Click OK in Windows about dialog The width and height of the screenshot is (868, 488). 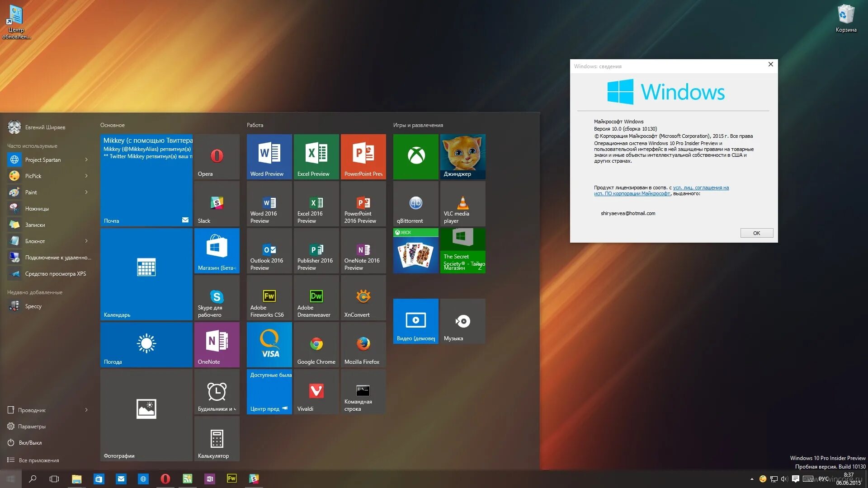click(x=756, y=233)
